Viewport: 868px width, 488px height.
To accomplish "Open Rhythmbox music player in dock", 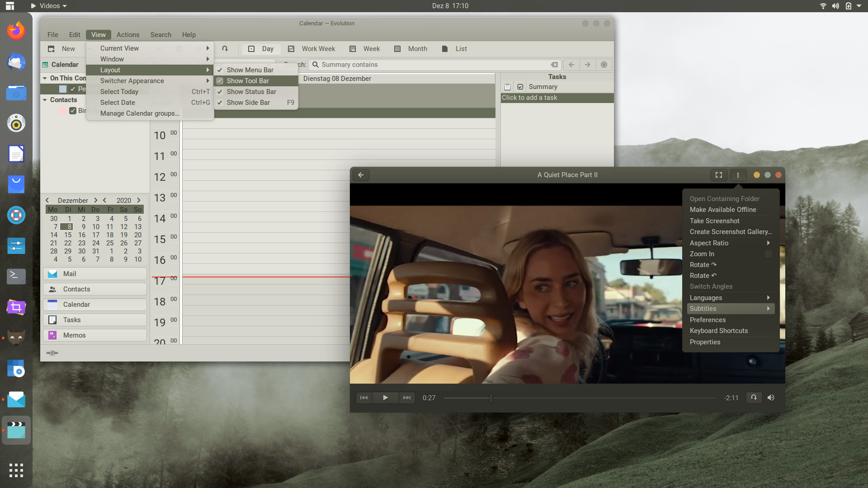I will (x=16, y=123).
